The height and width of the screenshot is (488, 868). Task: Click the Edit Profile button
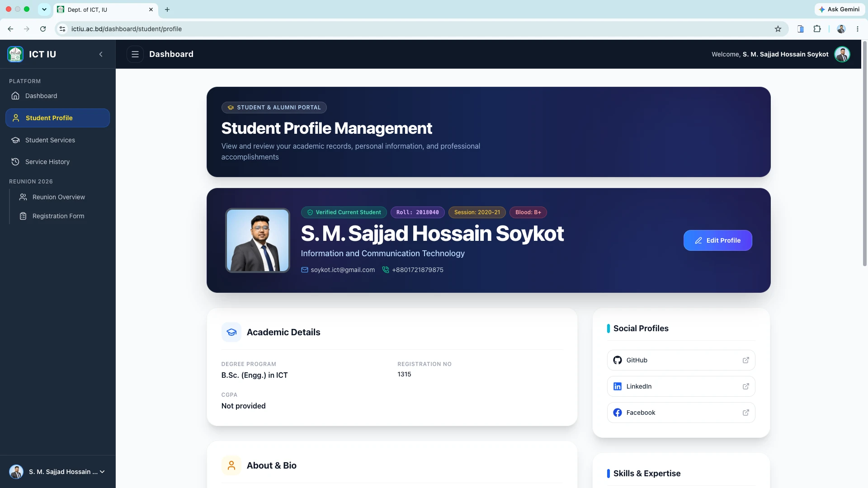tap(717, 240)
